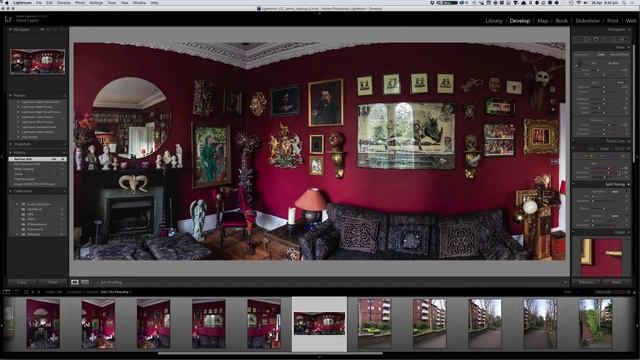Click the second window display icon above filmstrip
This screenshot has width=640, height=360.
[16, 292]
